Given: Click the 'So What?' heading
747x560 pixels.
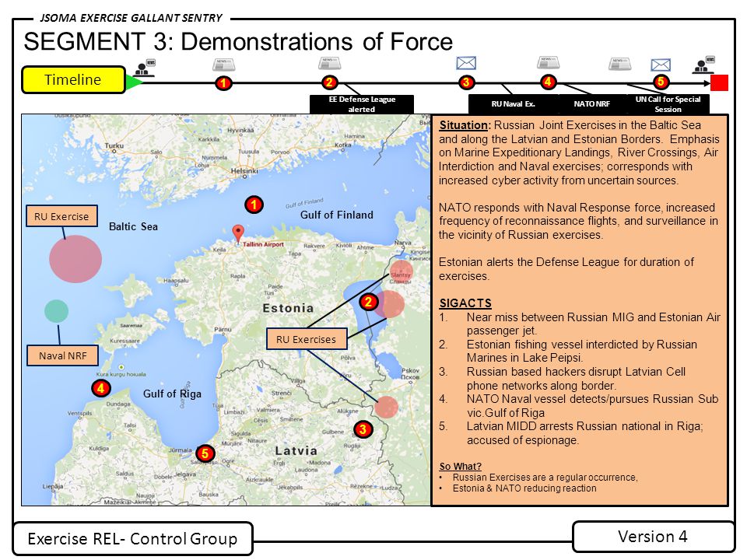Looking at the screenshot, I should click(x=460, y=466).
